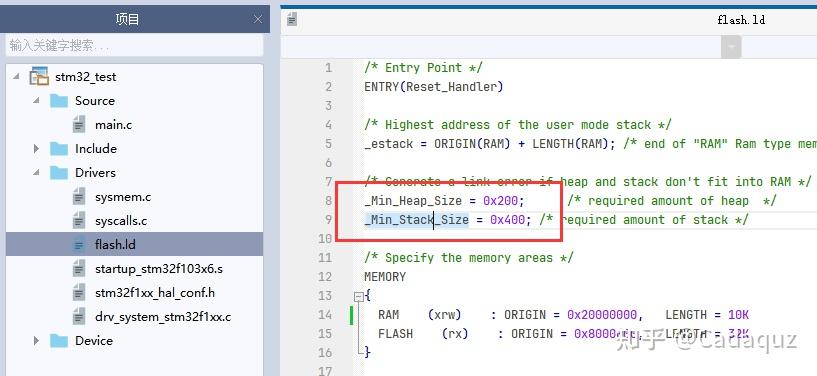Expand the Include folder

[x=36, y=148]
